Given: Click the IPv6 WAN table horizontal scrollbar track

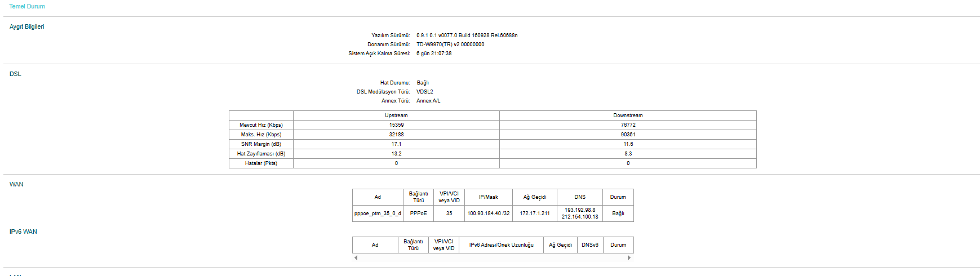Looking at the screenshot, I should (x=493, y=257).
